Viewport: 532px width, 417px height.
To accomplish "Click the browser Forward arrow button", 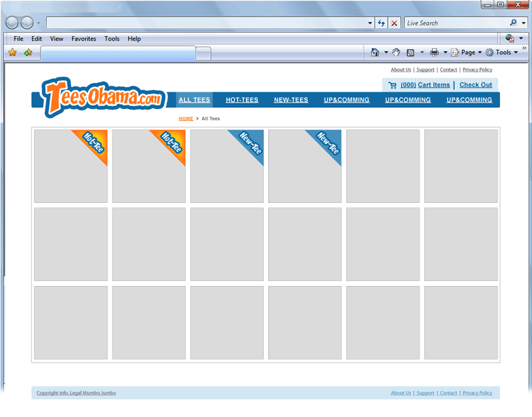I will (27, 23).
